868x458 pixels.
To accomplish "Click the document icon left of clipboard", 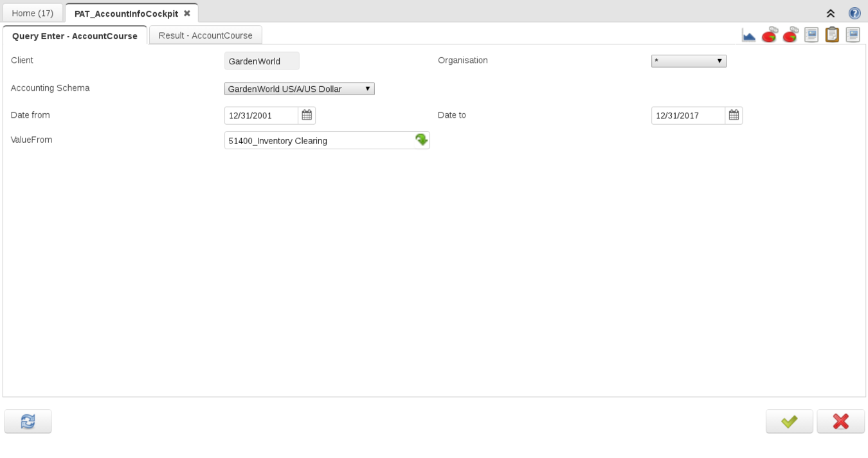I will coord(811,35).
